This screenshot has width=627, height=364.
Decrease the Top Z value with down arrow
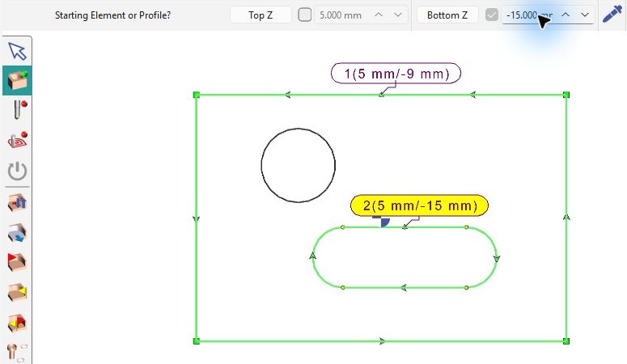click(x=397, y=15)
